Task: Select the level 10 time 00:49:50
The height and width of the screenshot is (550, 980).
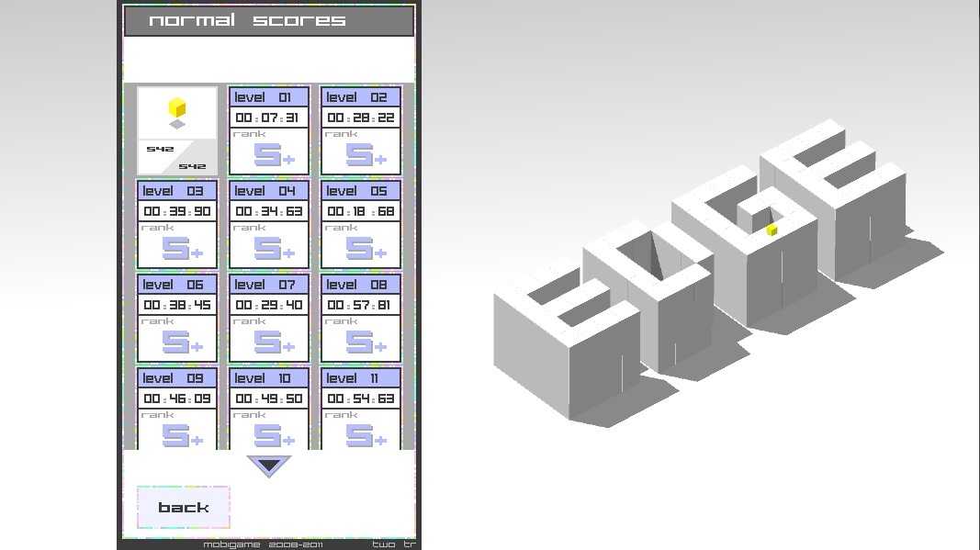Action: pos(269,398)
